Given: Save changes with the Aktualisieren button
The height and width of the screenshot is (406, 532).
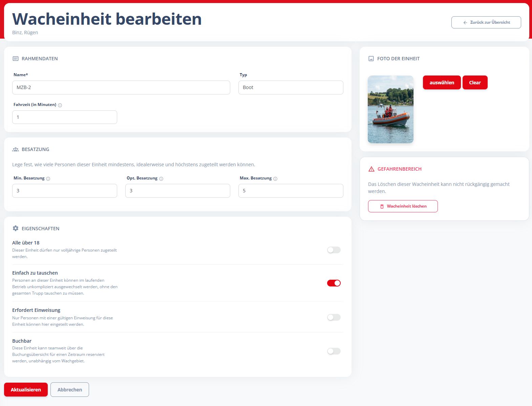Looking at the screenshot, I should click(x=26, y=390).
